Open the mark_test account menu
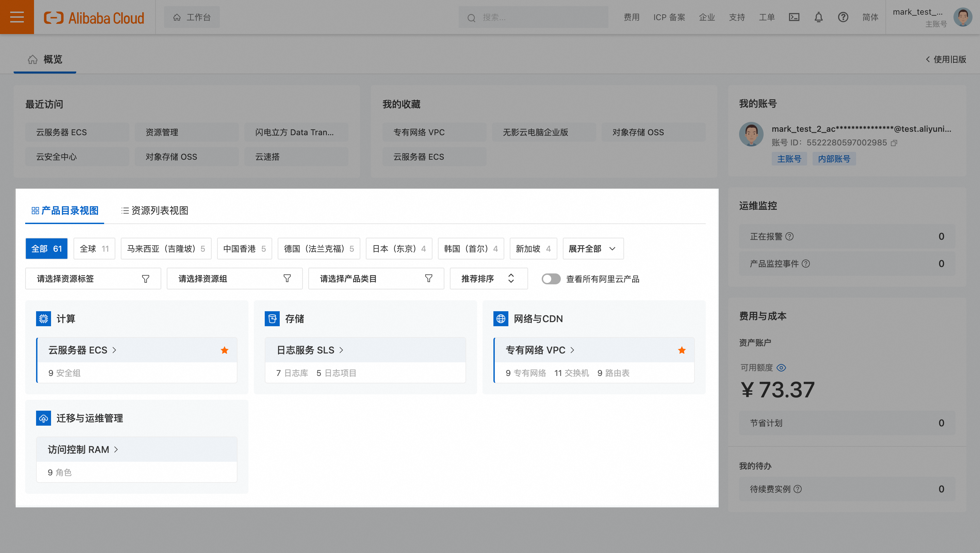 point(919,17)
